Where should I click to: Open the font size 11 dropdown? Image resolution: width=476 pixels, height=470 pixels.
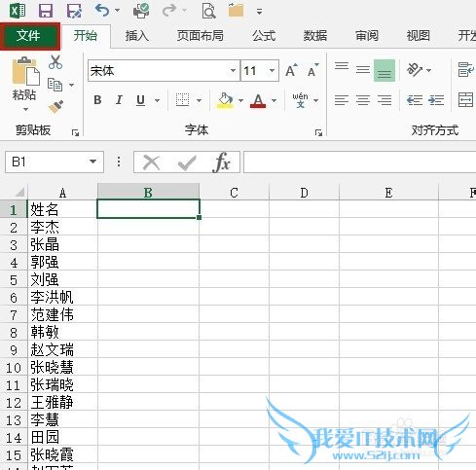(x=272, y=70)
